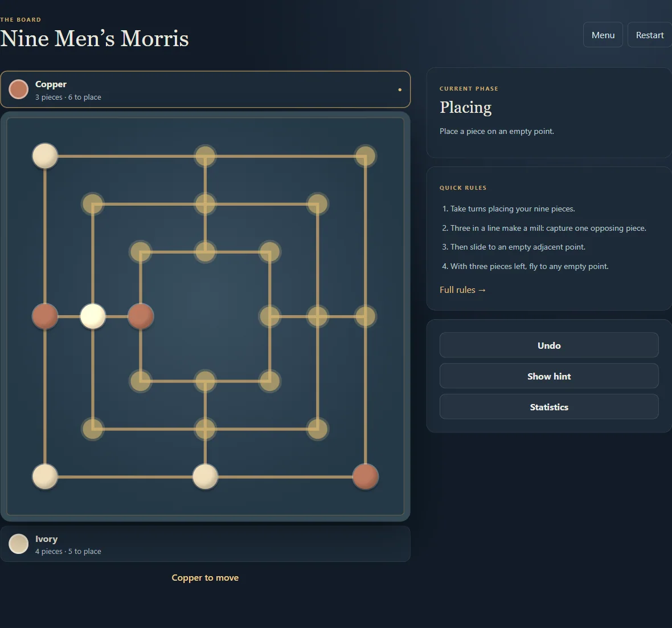Click the ivory piece at outer bottom-left corner
This screenshot has width=672, height=628.
pos(45,476)
